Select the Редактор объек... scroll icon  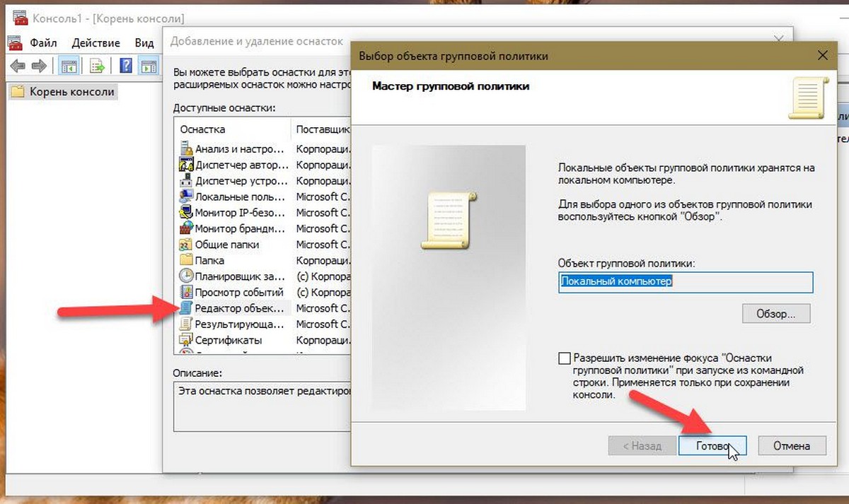point(186,308)
